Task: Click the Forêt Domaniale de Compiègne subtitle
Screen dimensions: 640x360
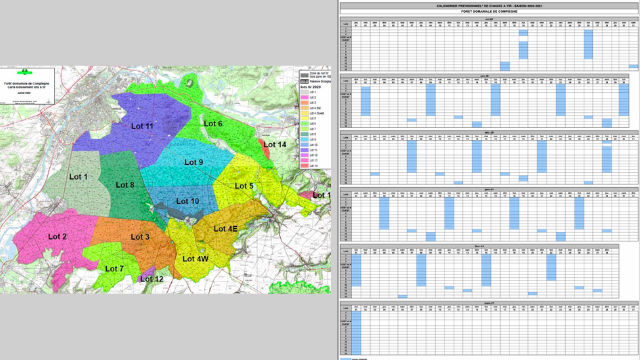Action: pos(489,12)
